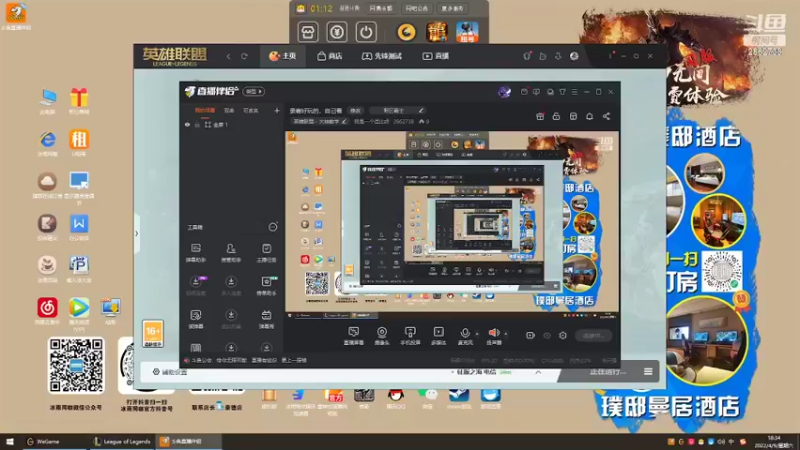Image resolution: width=800 pixels, height=450 pixels.
Task: Toggle the preview eye icon near settings gear
Action: point(547,335)
